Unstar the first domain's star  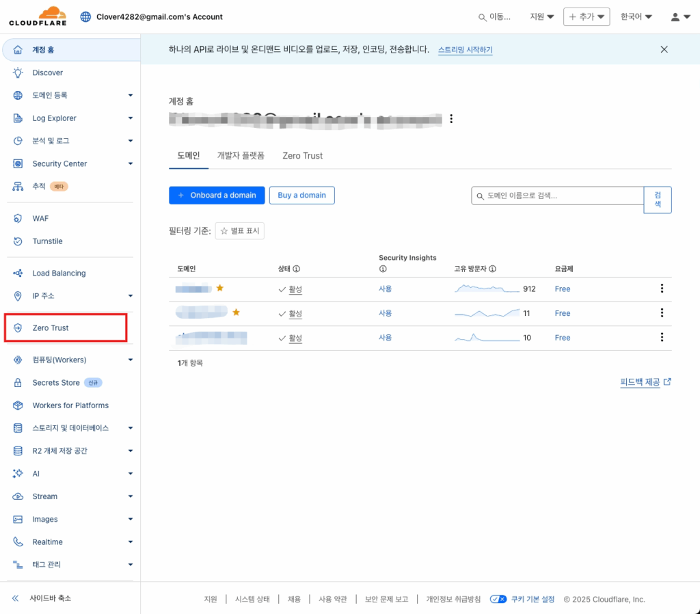[x=219, y=288]
